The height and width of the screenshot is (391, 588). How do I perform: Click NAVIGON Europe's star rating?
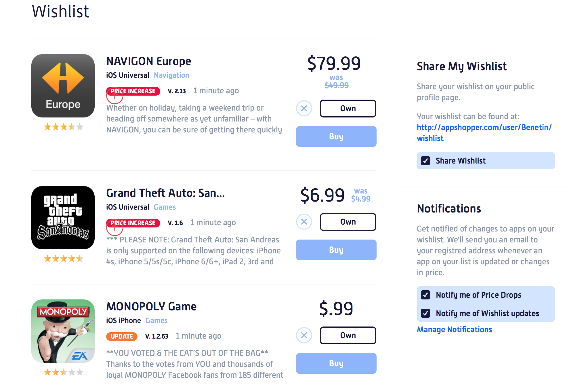click(x=63, y=127)
